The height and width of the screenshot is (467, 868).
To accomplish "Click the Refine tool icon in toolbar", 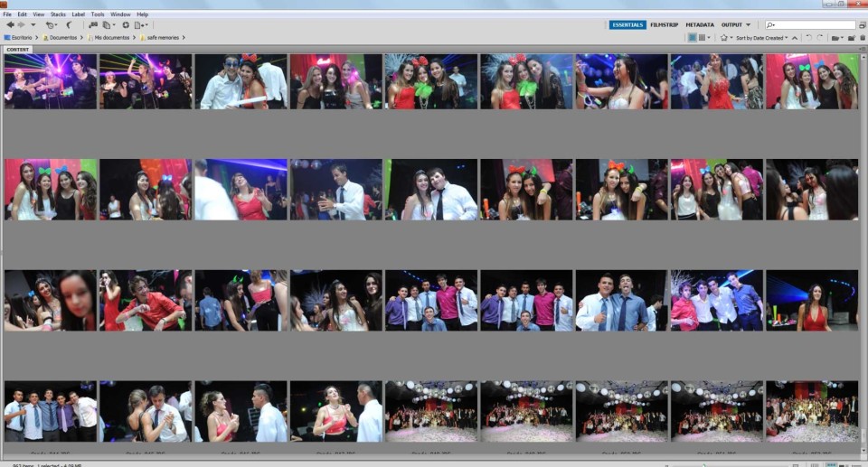I will tap(108, 25).
